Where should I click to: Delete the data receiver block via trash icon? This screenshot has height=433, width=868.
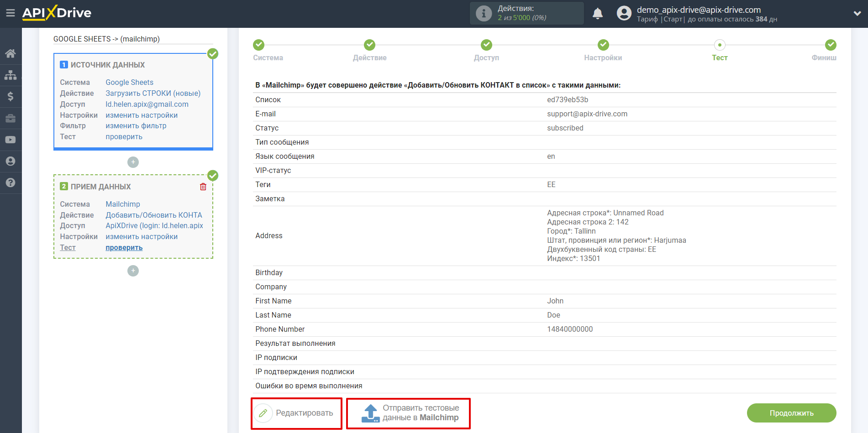203,187
